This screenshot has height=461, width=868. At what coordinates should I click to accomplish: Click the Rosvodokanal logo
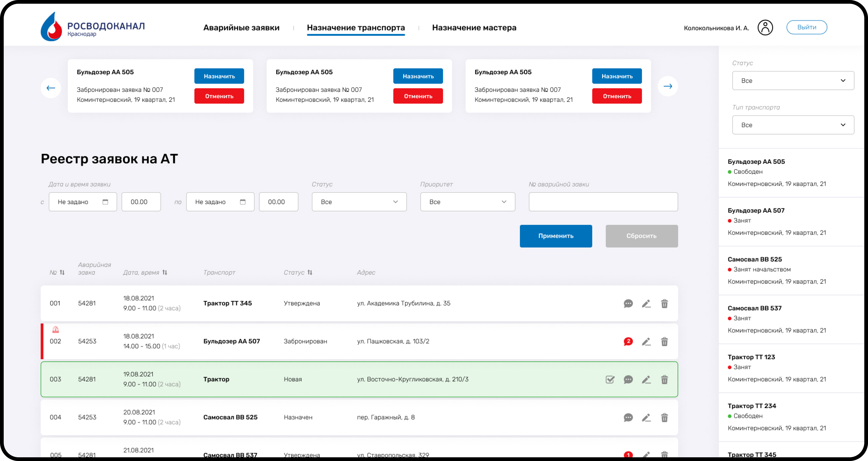point(93,27)
